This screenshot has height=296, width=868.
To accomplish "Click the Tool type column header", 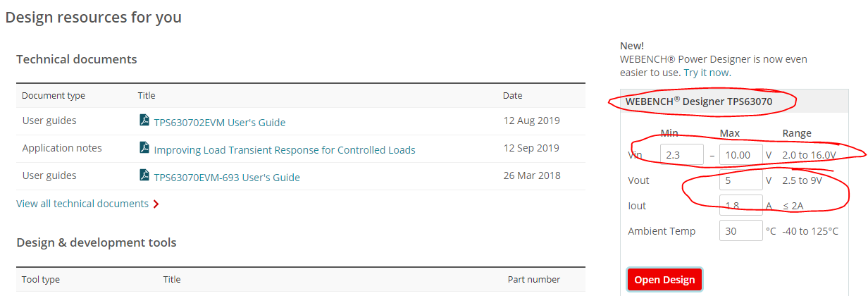I will coord(41,279).
